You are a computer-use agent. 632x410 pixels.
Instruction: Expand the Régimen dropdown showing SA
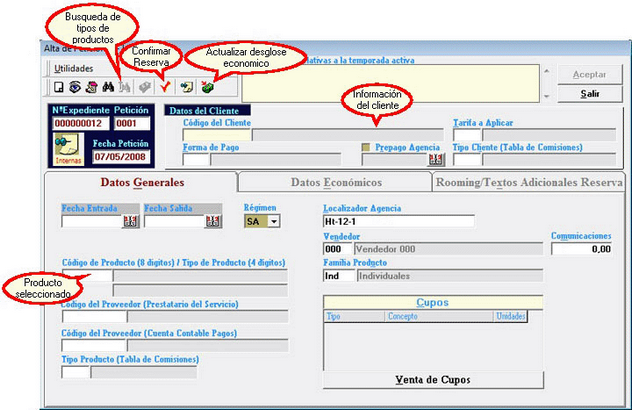pyautogui.click(x=274, y=221)
